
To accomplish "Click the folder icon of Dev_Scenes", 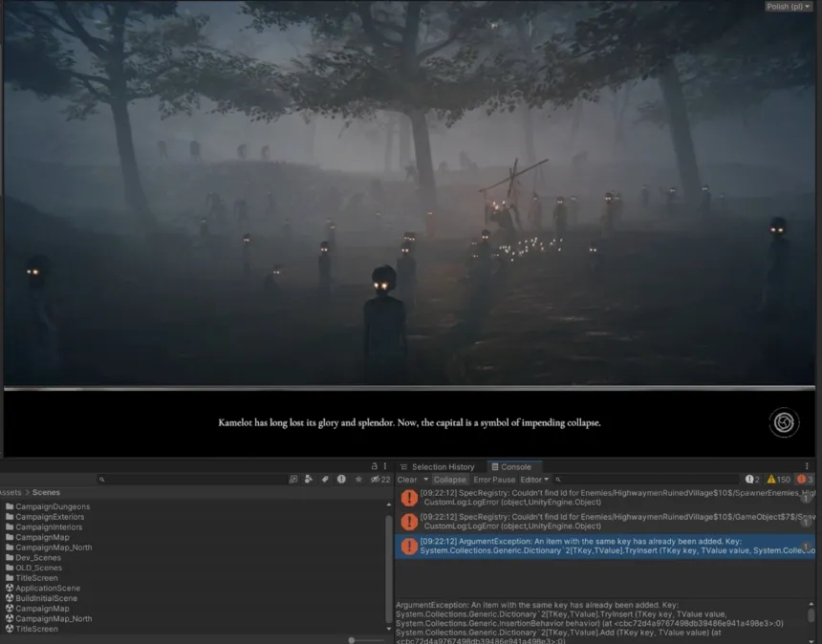I will [x=10, y=558].
